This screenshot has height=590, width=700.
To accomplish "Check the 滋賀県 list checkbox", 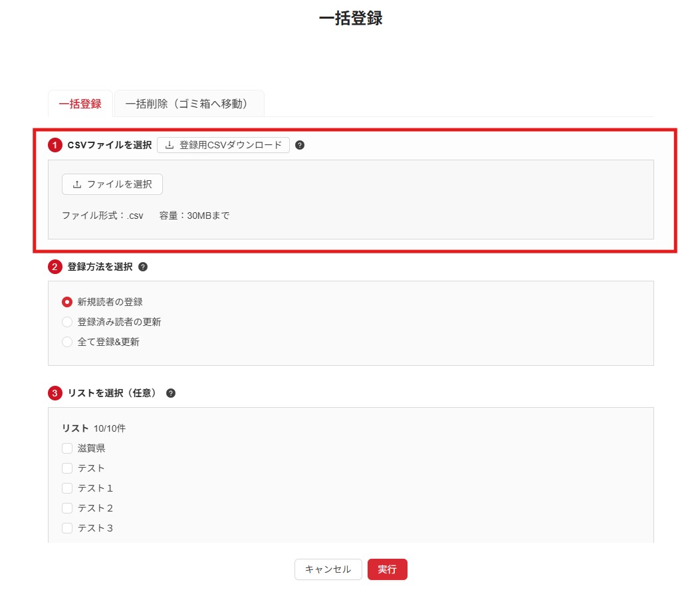I will tap(67, 448).
